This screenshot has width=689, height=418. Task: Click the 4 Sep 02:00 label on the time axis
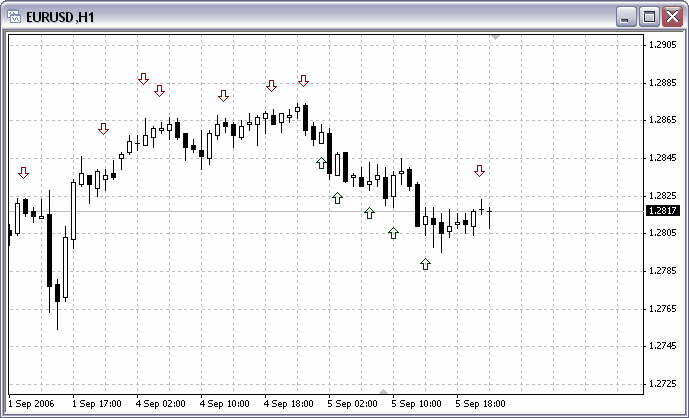158,404
